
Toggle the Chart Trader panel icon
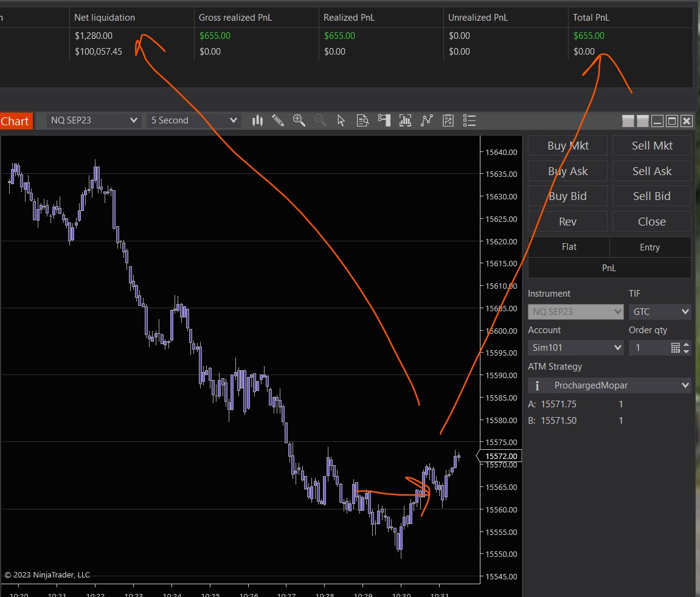click(x=384, y=120)
